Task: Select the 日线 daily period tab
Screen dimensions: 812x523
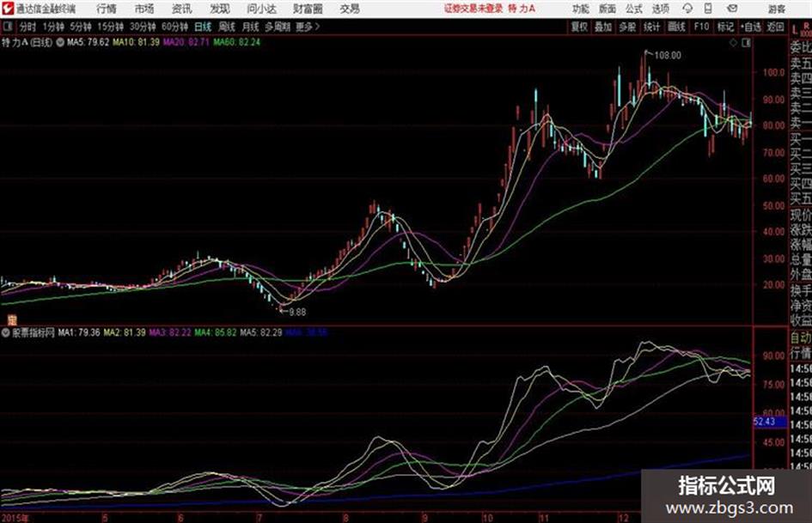Action: click(203, 27)
